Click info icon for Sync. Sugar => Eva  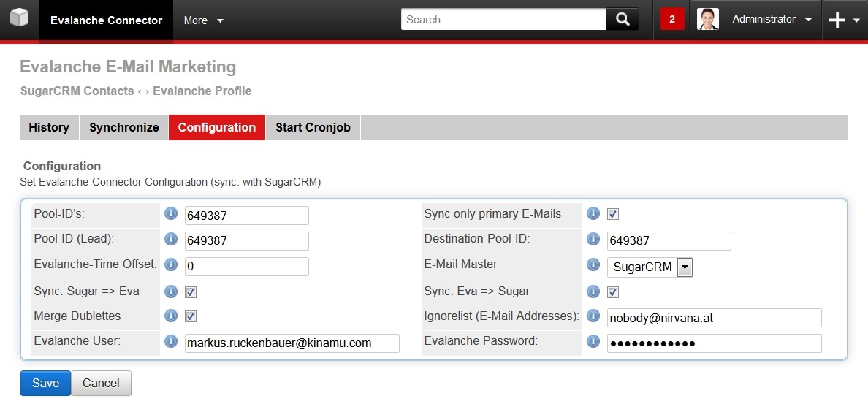[171, 291]
